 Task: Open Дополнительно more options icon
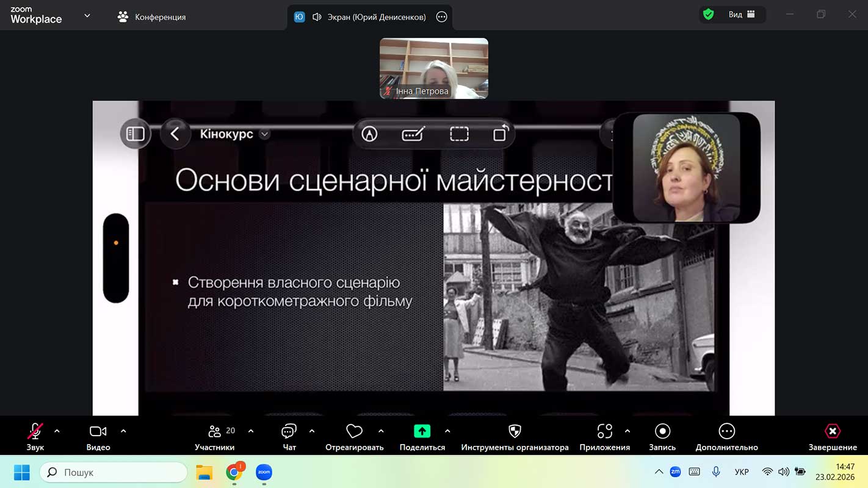726,431
